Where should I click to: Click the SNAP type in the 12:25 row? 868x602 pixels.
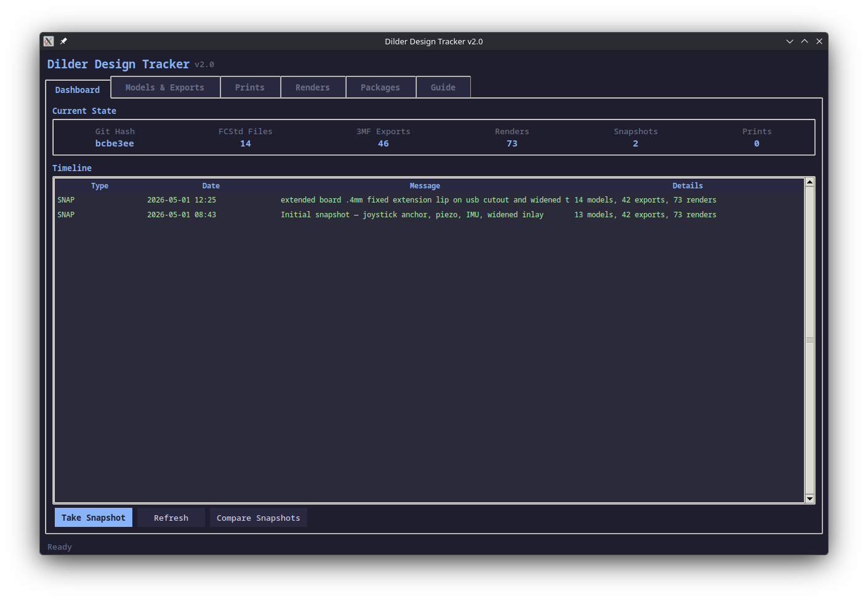pyautogui.click(x=66, y=200)
